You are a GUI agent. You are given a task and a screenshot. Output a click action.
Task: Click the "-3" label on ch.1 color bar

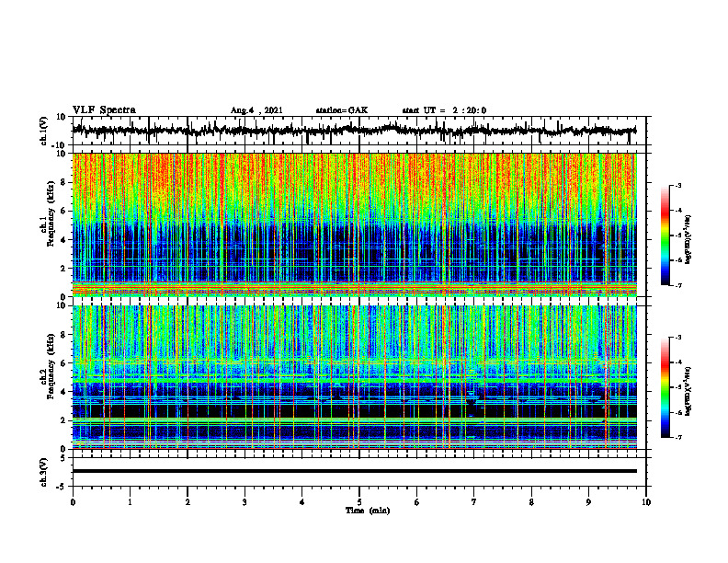677,185
